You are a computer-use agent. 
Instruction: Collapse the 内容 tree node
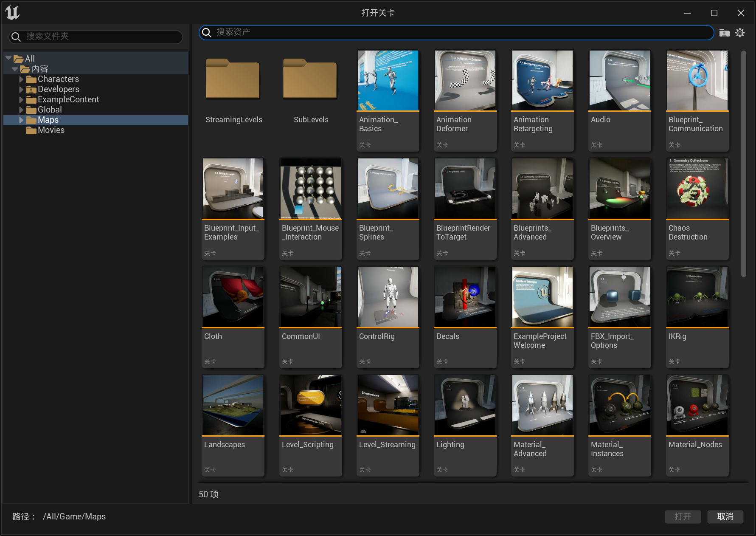coord(15,69)
